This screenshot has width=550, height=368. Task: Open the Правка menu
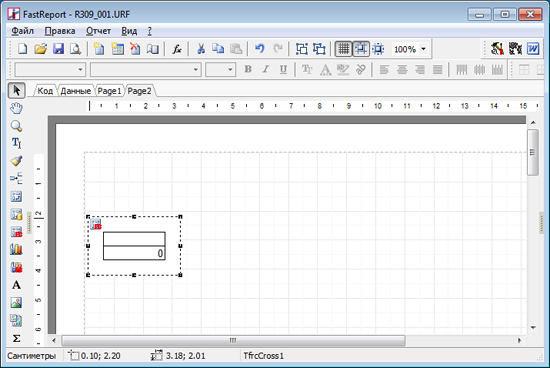coord(60,31)
